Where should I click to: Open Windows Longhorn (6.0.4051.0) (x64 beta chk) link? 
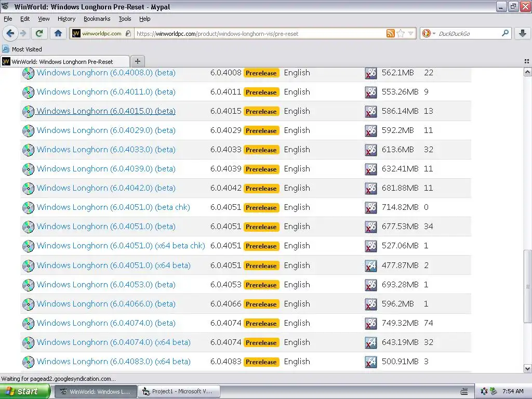(x=121, y=246)
